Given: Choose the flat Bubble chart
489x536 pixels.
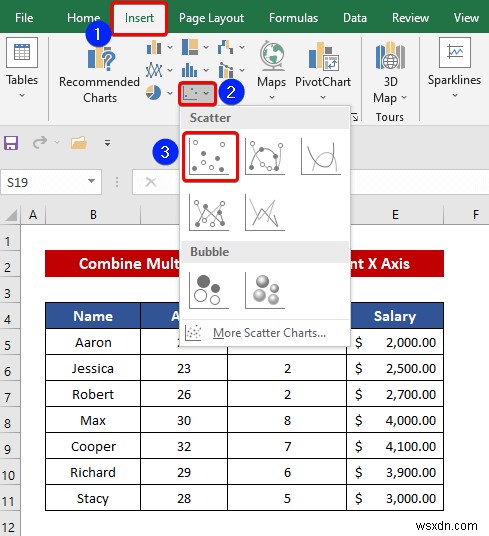Looking at the screenshot, I should point(209,291).
